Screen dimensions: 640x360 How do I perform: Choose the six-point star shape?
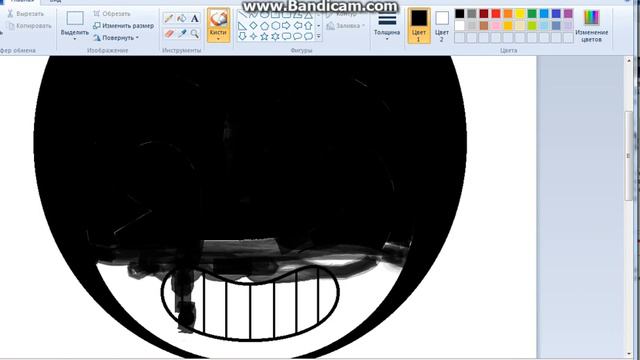[276, 36]
